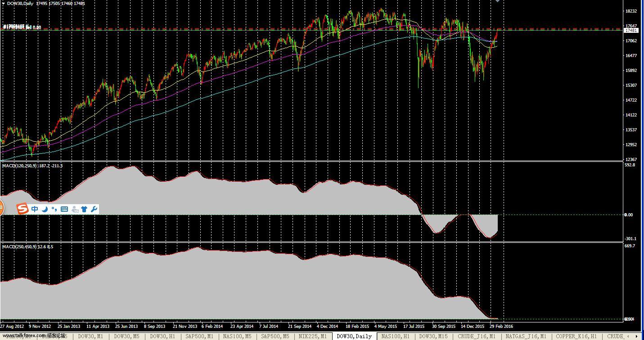Click the chart shift marker triangle at top
This screenshot has height=340, width=644.
pos(497,1)
